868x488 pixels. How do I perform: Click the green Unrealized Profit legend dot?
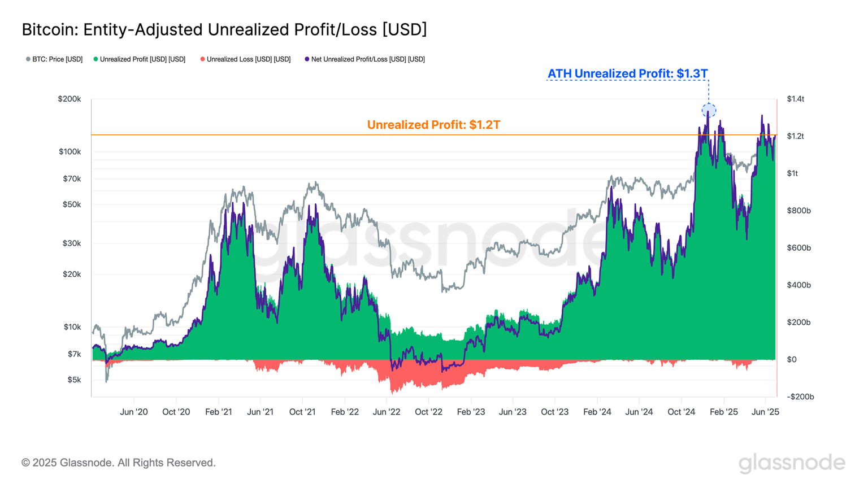pos(96,59)
